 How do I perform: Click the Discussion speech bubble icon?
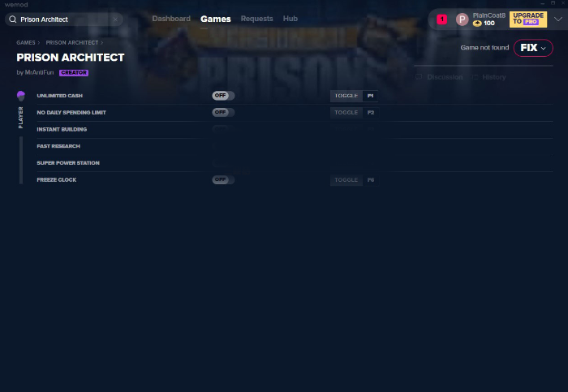click(419, 77)
